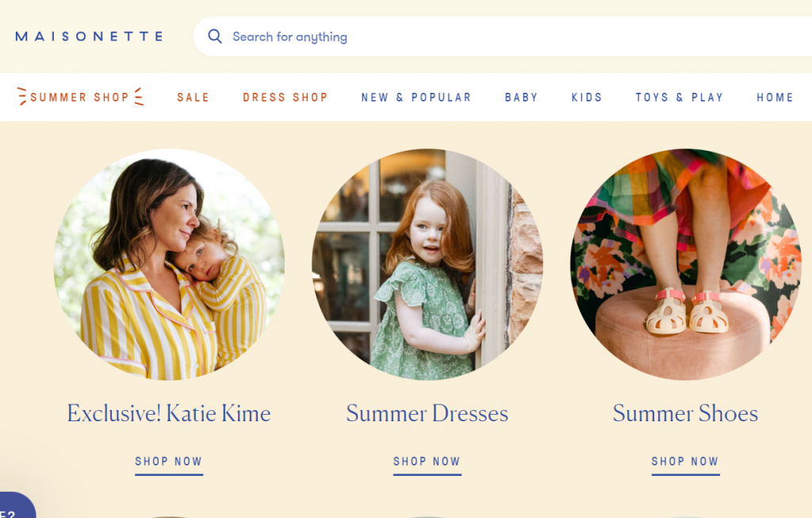This screenshot has height=518, width=812.
Task: Click the mother and child pajamas photo
Action: click(x=169, y=264)
